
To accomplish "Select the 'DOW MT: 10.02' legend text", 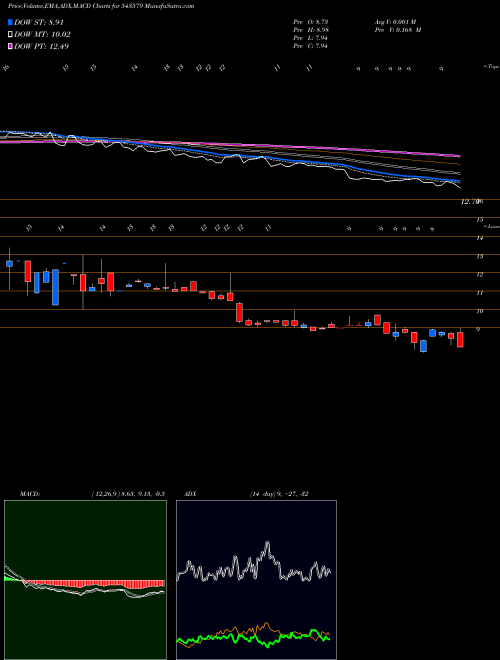I will point(43,35).
